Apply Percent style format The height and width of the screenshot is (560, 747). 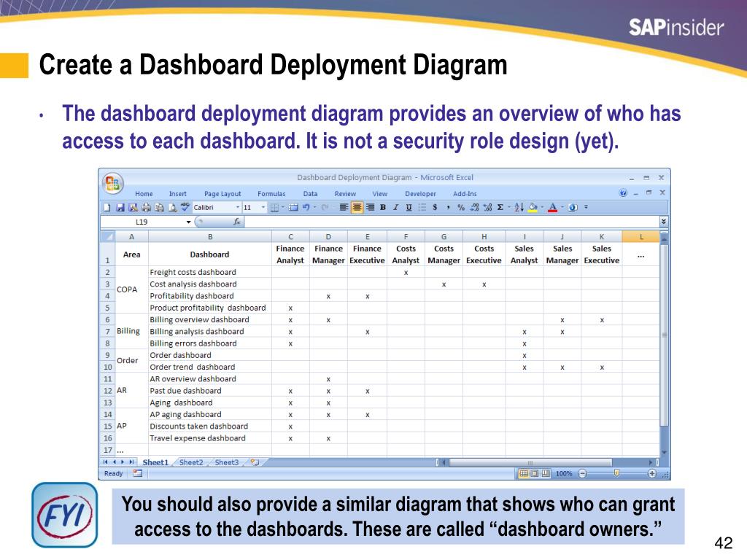[x=461, y=207]
